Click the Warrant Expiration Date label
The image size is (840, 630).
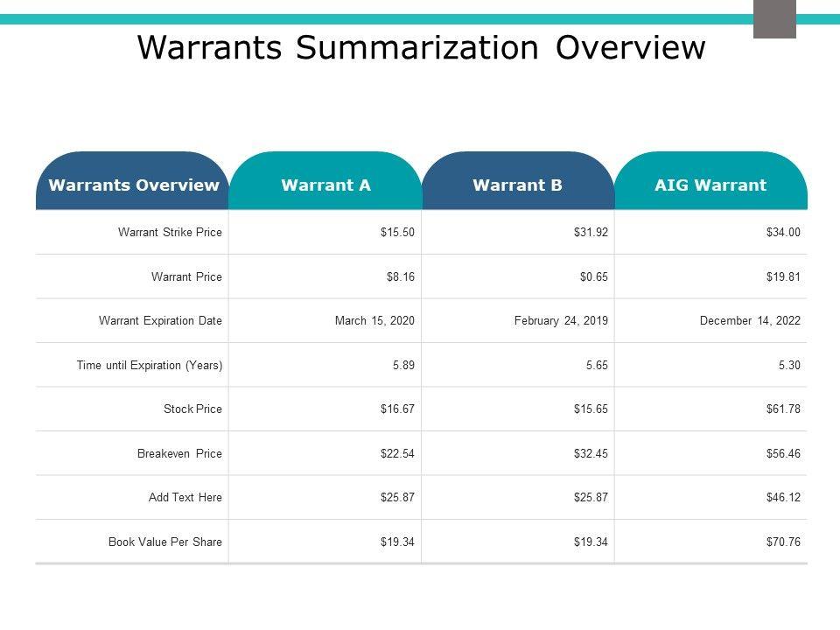click(x=160, y=321)
